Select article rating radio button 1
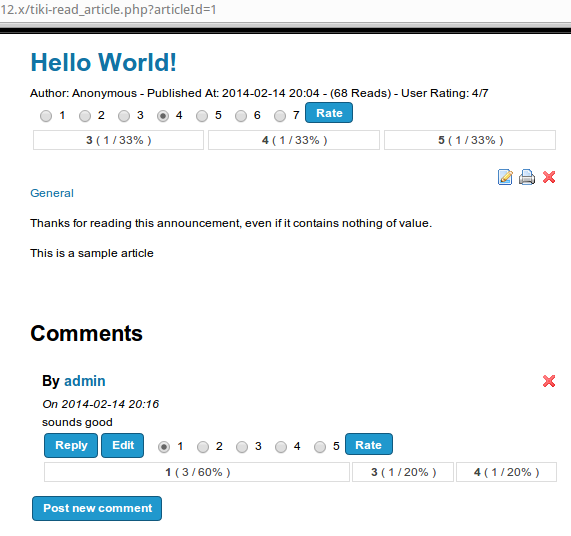Viewport: 571px width, 536px height. [x=46, y=116]
